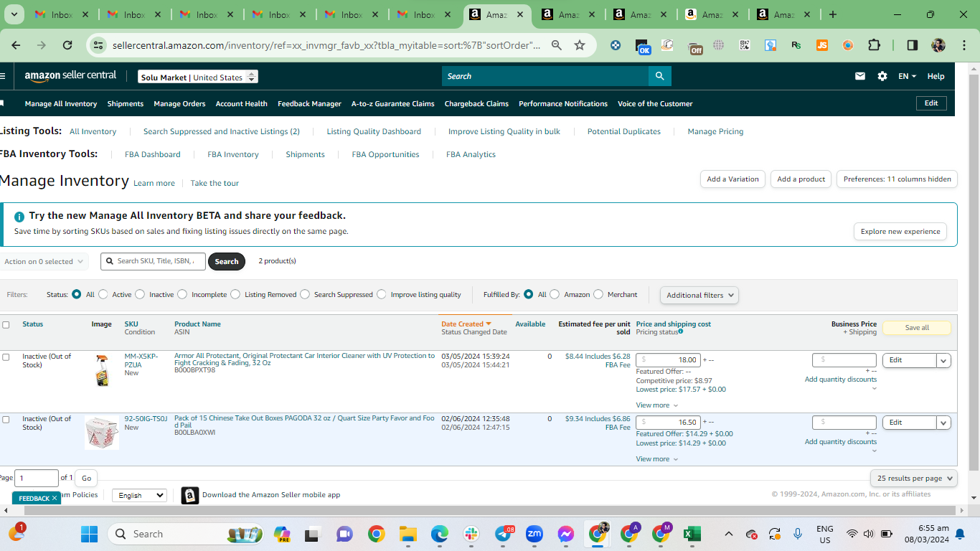This screenshot has width=980, height=551.
Task: Bookmark this page with the star icon
Action: click(580, 45)
